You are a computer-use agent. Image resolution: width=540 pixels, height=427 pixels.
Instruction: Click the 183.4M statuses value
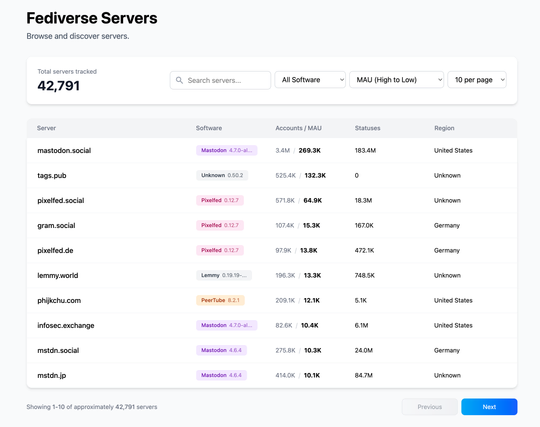point(365,150)
